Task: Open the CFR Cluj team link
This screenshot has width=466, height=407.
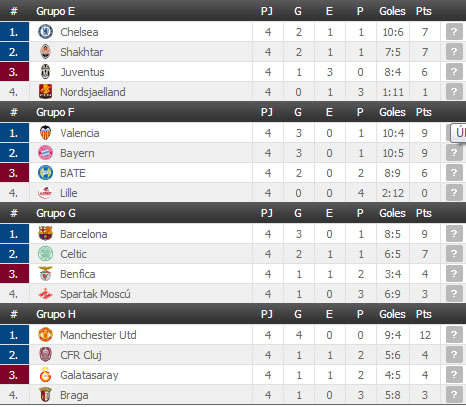Action: [x=81, y=355]
